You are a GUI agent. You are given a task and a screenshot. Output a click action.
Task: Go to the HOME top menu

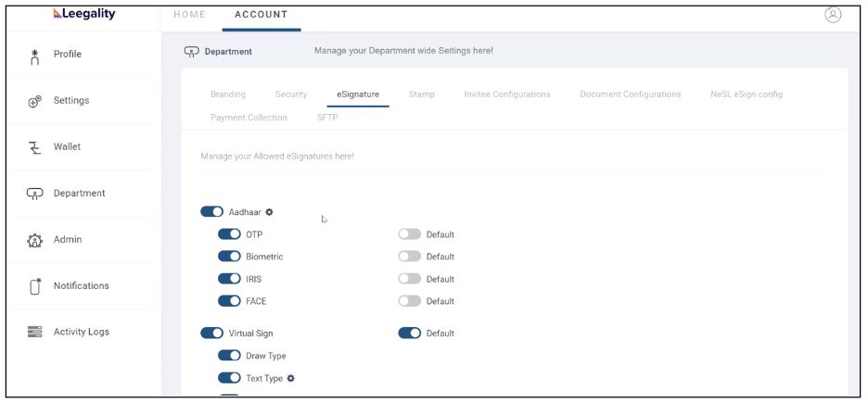(190, 15)
